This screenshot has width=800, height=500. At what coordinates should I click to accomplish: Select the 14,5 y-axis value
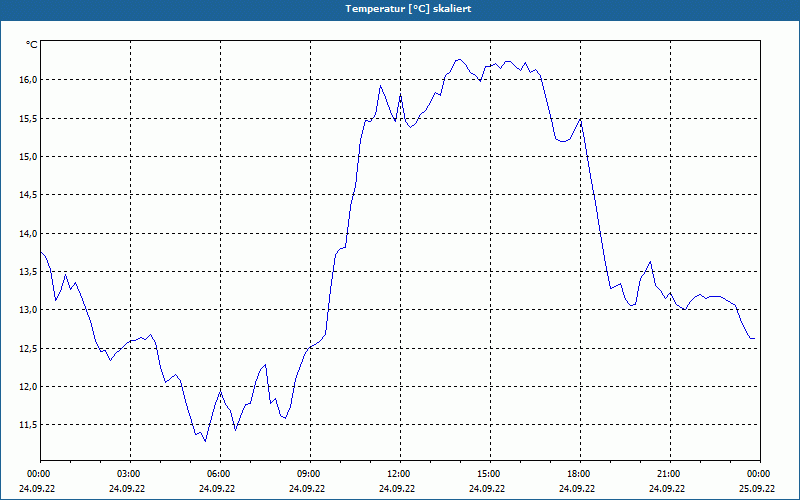coord(29,195)
